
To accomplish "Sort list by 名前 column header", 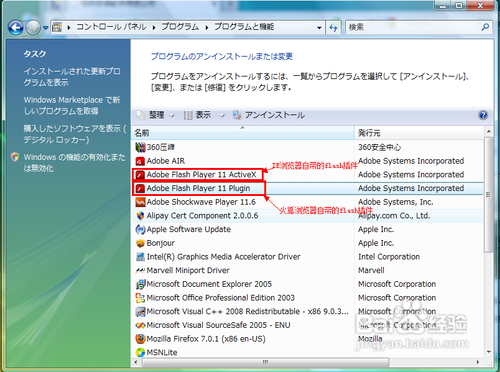I will click(243, 133).
